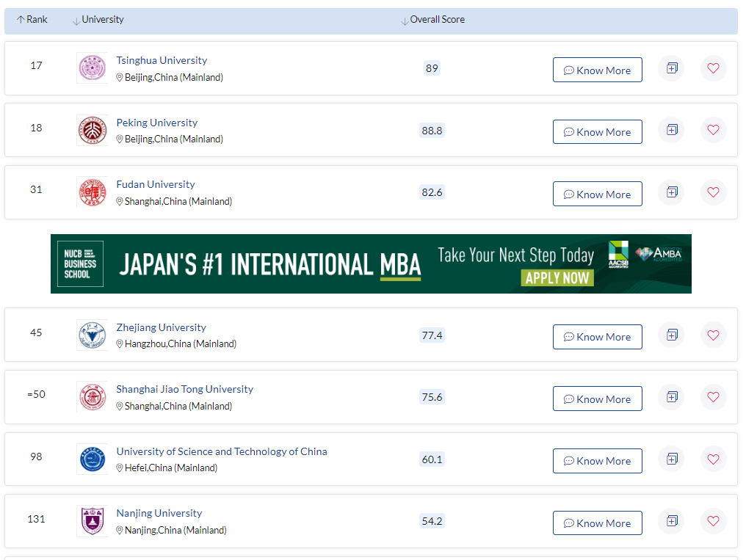The width and height of the screenshot is (746, 560).
Task: Add Peking University to compare list
Action: tap(671, 130)
